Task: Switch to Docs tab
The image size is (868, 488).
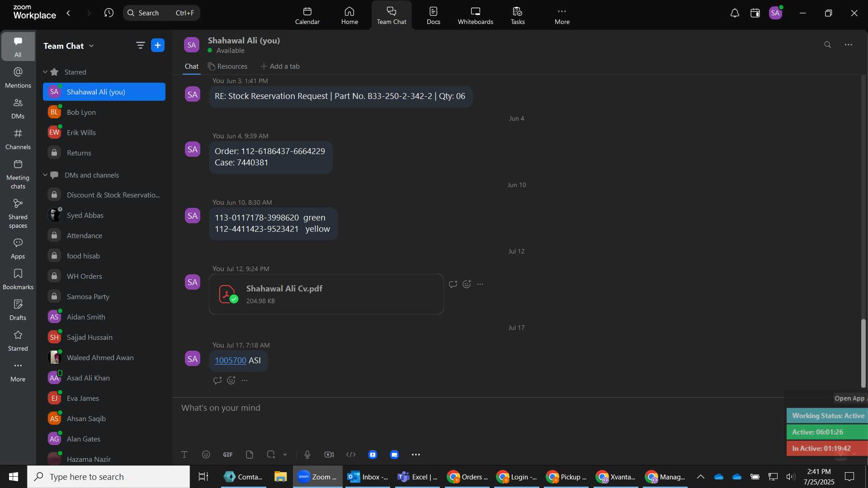Action: coord(434,15)
